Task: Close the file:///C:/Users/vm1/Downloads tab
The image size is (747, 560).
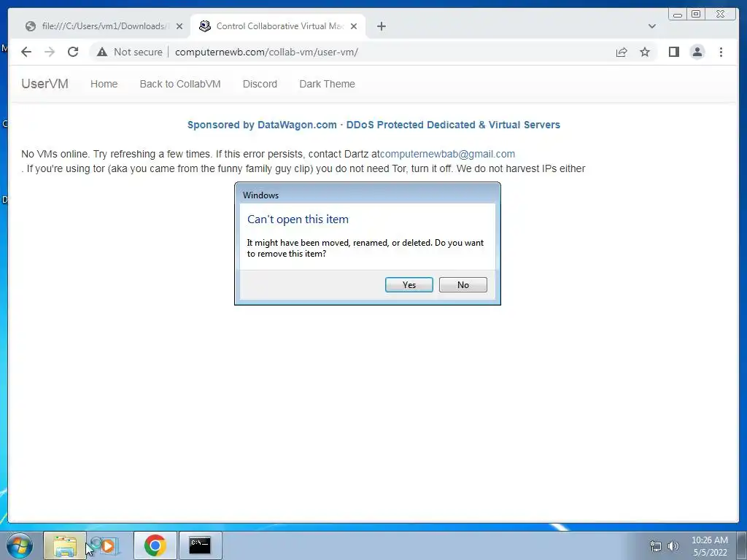Action: [x=179, y=26]
